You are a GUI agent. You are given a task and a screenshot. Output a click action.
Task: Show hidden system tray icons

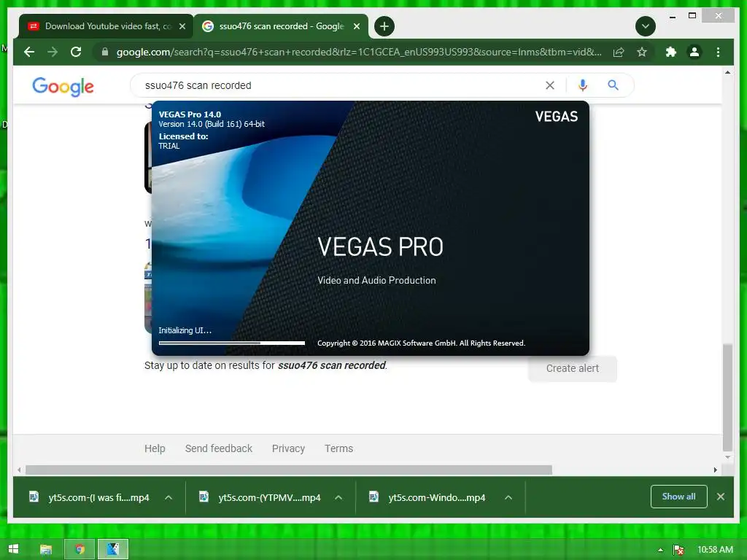tap(660, 550)
